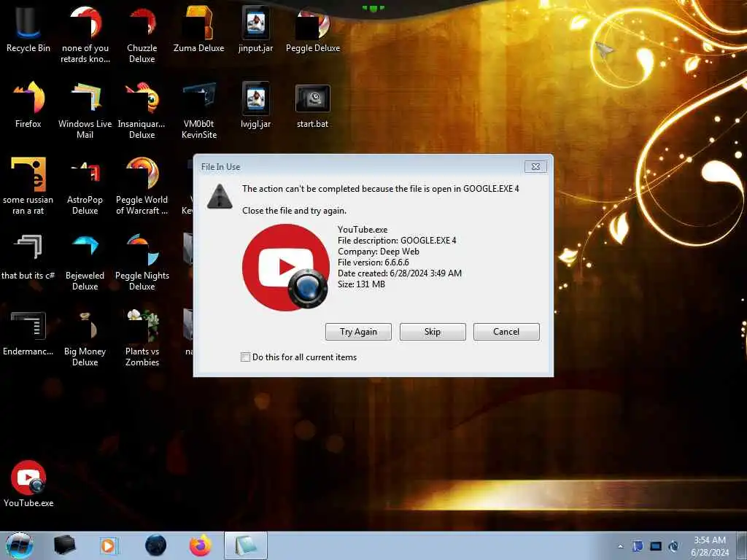
Task: Click the large YouTube.exe thumbnail in dialog
Action: tap(286, 267)
